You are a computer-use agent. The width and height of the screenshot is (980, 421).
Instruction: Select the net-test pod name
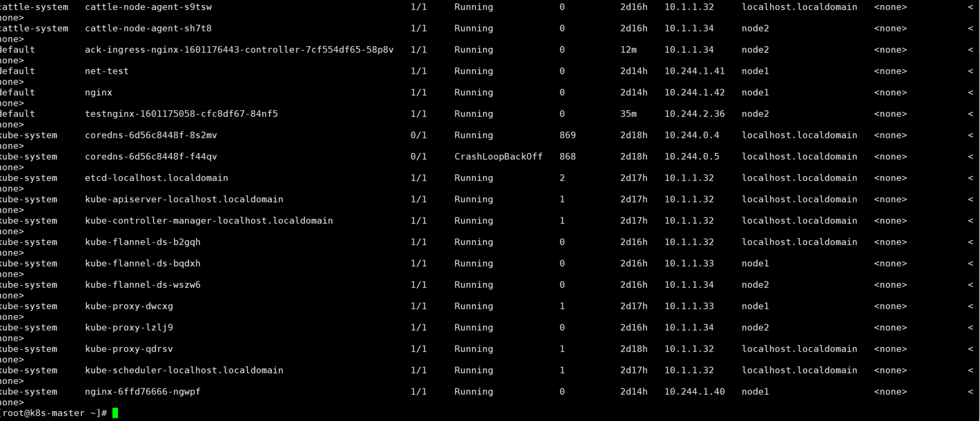107,71
